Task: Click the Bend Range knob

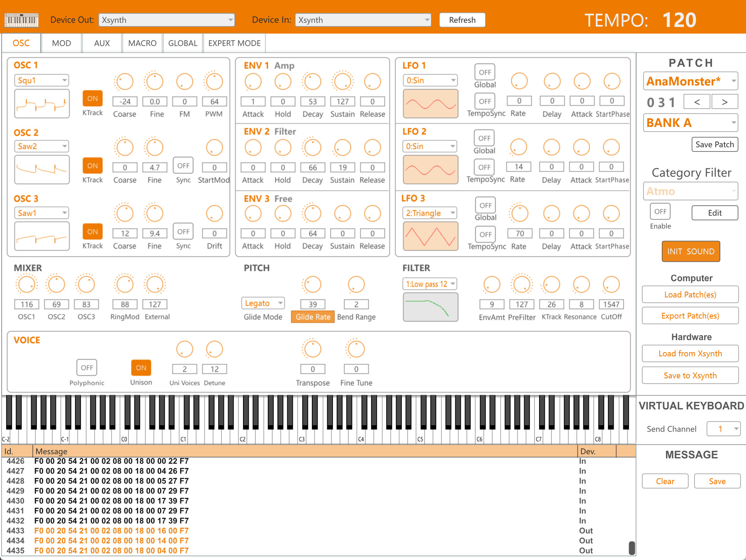Action: [356, 285]
